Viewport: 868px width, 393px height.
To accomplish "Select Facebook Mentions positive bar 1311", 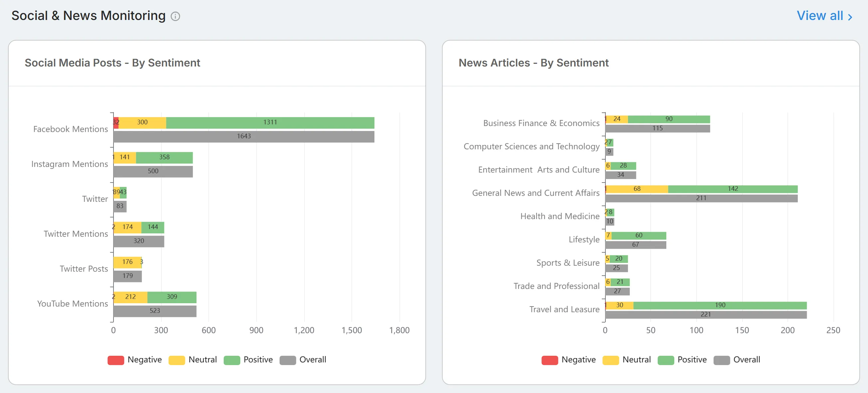I will (x=270, y=123).
